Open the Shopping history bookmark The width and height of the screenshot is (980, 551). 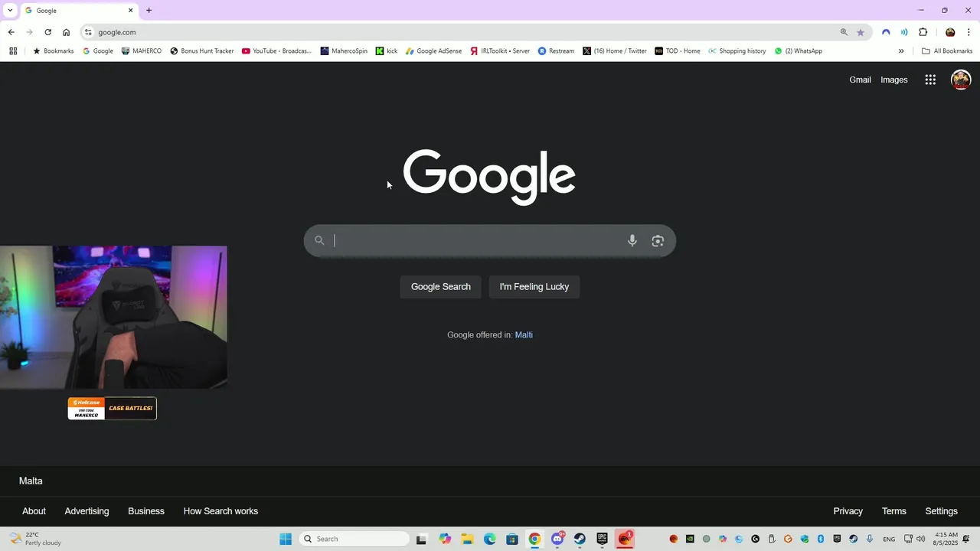pyautogui.click(x=737, y=51)
